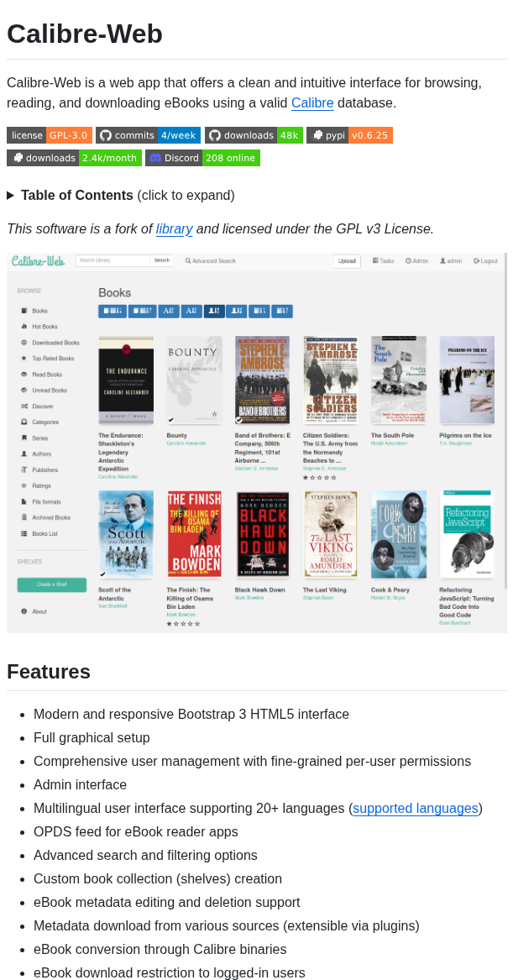This screenshot has height=980, width=513.
Task: Click the File formats icon
Action: (24, 501)
